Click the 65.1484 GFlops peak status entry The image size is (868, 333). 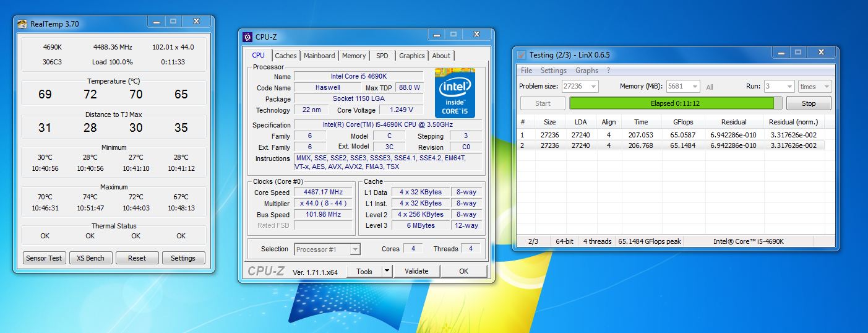point(650,241)
